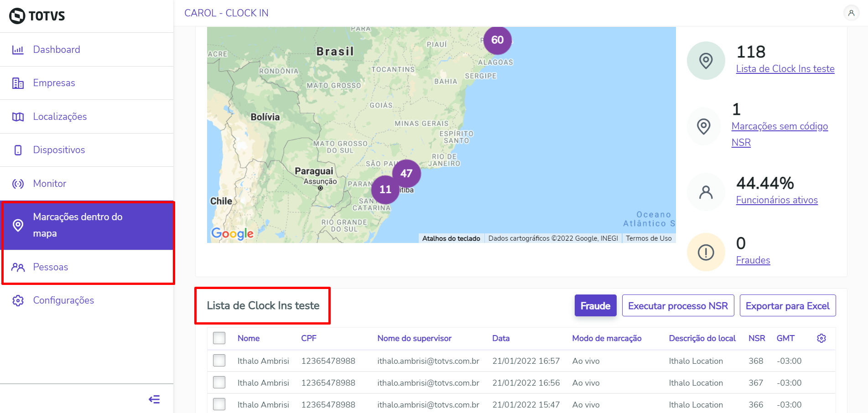Click Executar processo NSR button
Image resolution: width=868 pixels, height=413 pixels.
click(678, 306)
